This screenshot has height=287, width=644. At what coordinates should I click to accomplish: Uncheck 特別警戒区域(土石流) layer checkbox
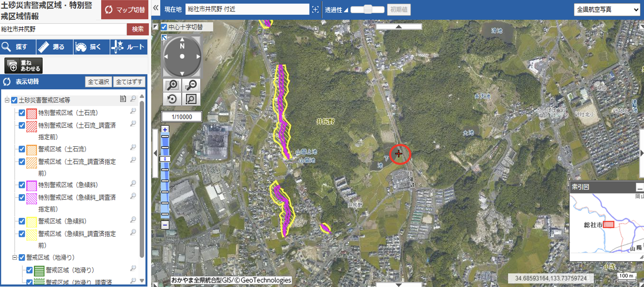[x=22, y=113]
